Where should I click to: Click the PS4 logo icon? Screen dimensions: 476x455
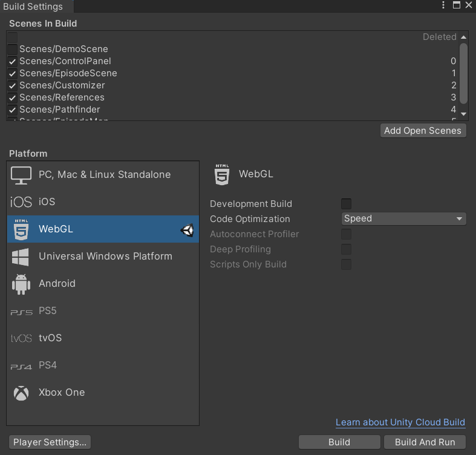[x=21, y=367]
